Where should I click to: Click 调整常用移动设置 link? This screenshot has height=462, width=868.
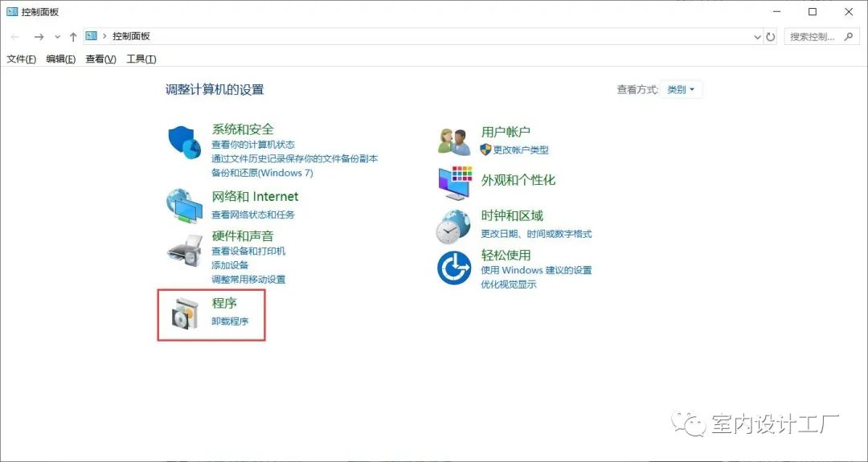point(248,280)
